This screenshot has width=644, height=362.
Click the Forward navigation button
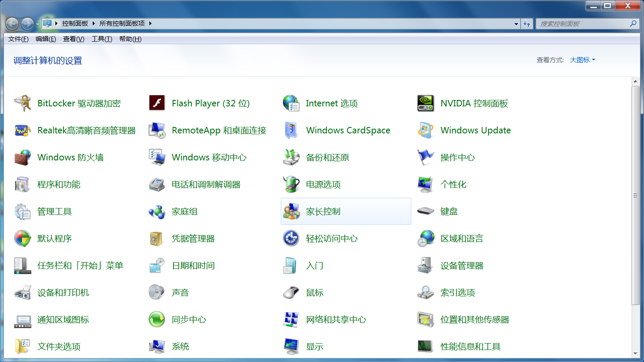[27, 24]
